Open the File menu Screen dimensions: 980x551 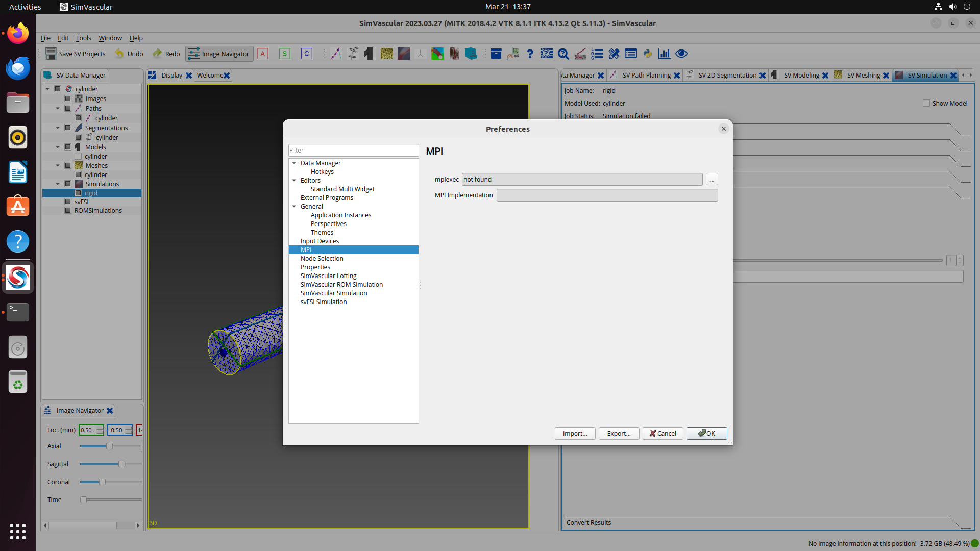(x=45, y=38)
